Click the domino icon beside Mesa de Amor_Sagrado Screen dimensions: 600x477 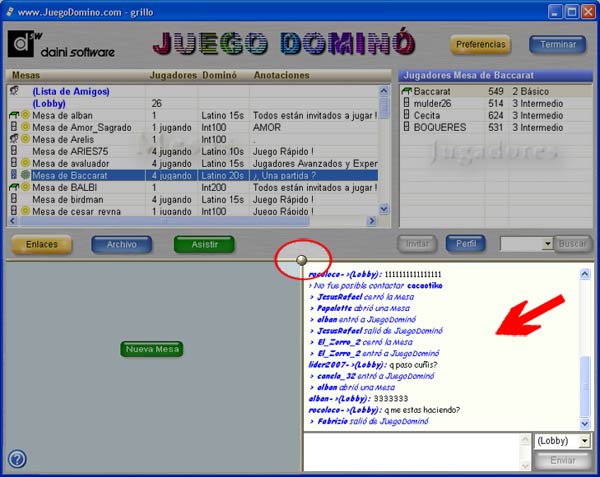pos(14,127)
